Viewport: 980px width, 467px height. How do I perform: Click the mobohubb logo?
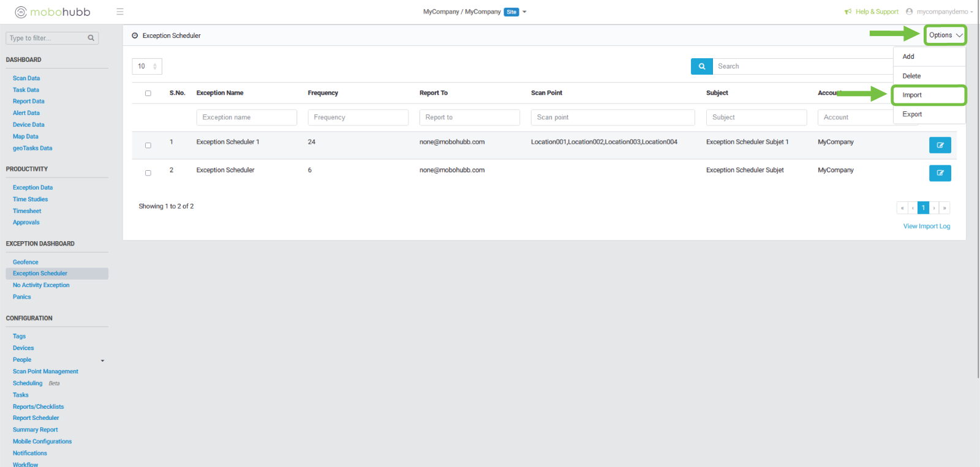click(x=53, y=12)
